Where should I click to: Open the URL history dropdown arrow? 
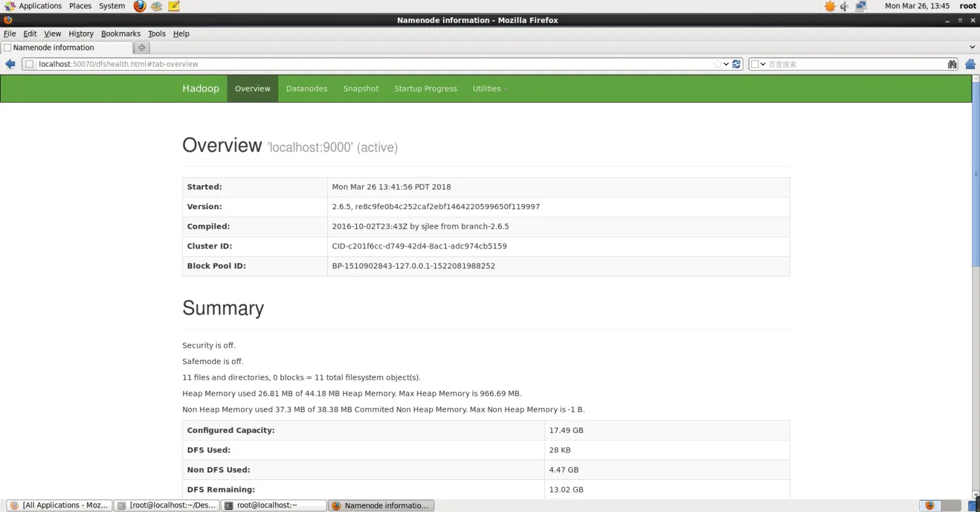726,64
